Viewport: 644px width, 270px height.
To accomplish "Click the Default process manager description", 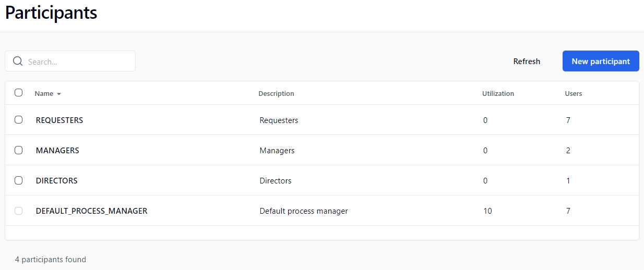I will point(303,211).
